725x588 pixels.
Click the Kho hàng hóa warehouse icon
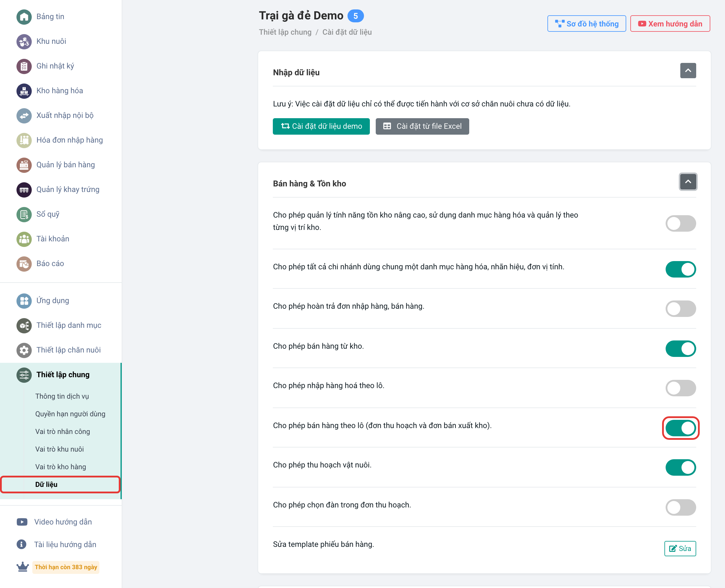tap(24, 91)
